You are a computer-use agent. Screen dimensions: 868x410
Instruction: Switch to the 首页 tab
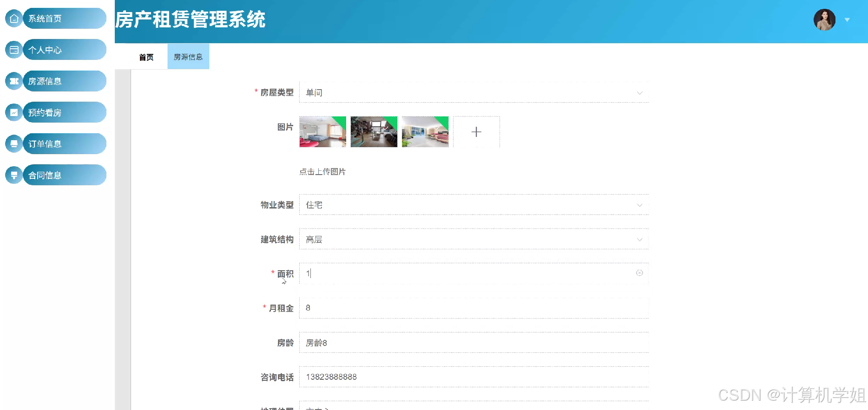[146, 57]
